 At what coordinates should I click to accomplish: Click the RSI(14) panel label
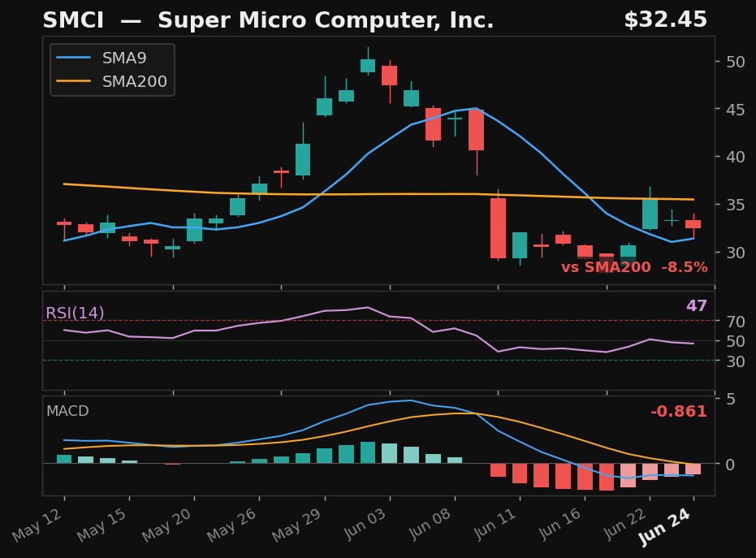pos(75,313)
